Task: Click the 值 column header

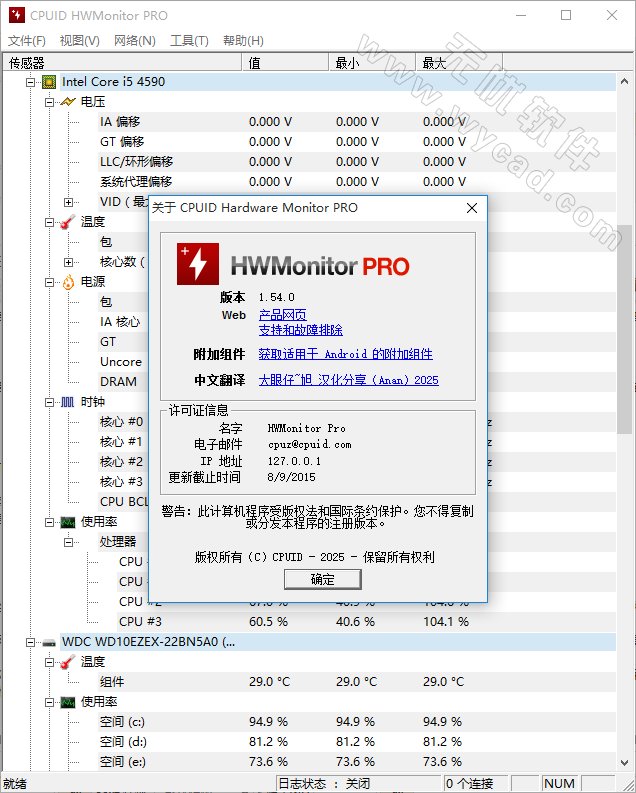Action: tap(285, 63)
